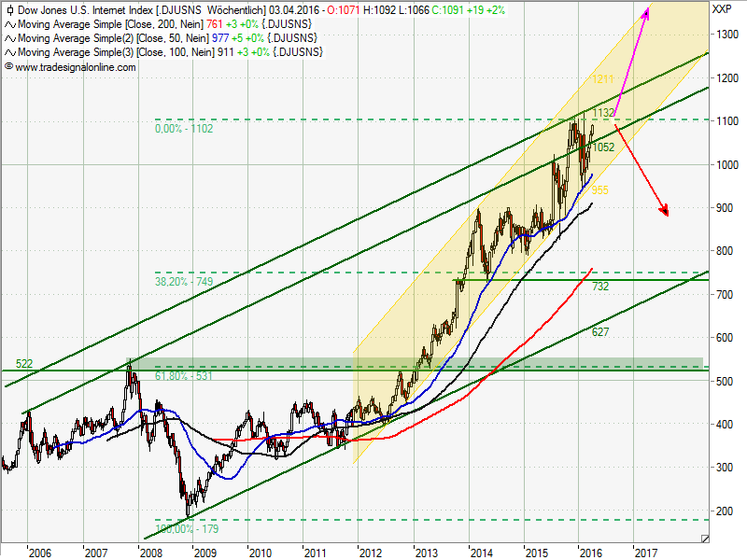Click the 800 tick on price axis
Screen dimensions: 747x560
(x=725, y=251)
